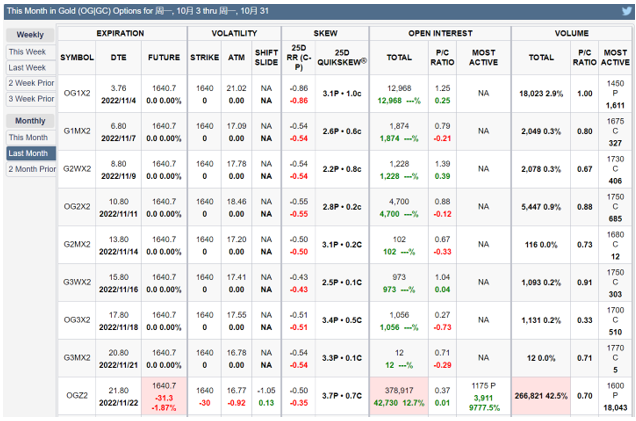Switch to Last Week view

(x=27, y=67)
